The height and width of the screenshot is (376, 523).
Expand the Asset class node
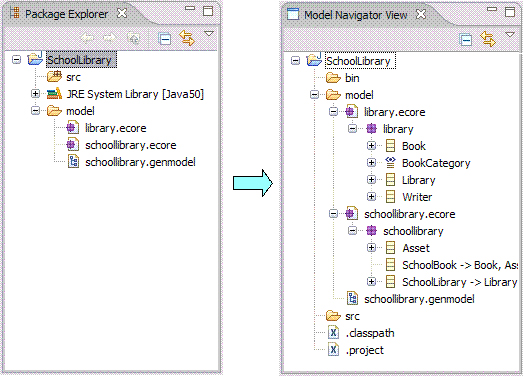371,248
